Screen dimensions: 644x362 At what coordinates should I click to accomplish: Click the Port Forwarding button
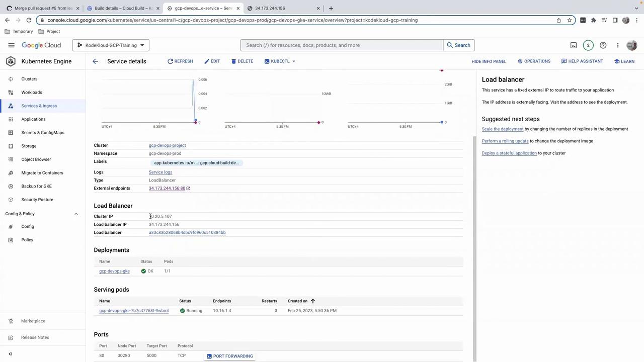coord(230,356)
